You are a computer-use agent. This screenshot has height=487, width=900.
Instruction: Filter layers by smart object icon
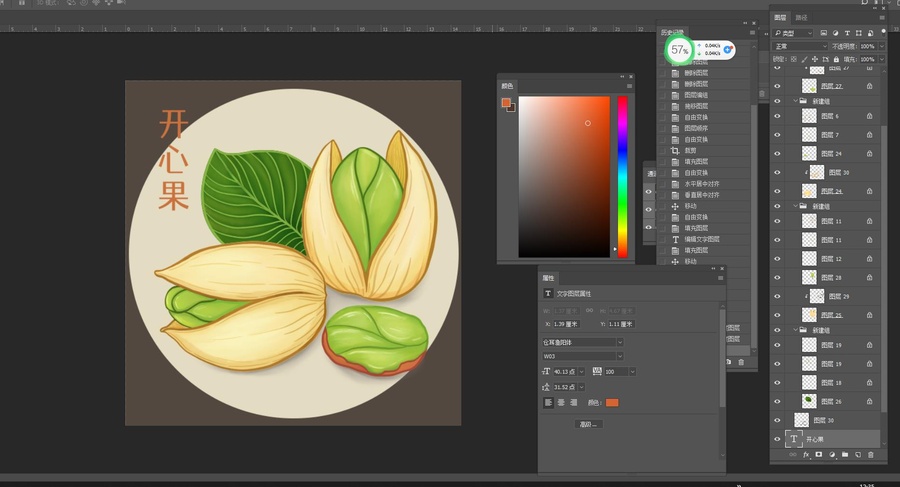pos(870,33)
